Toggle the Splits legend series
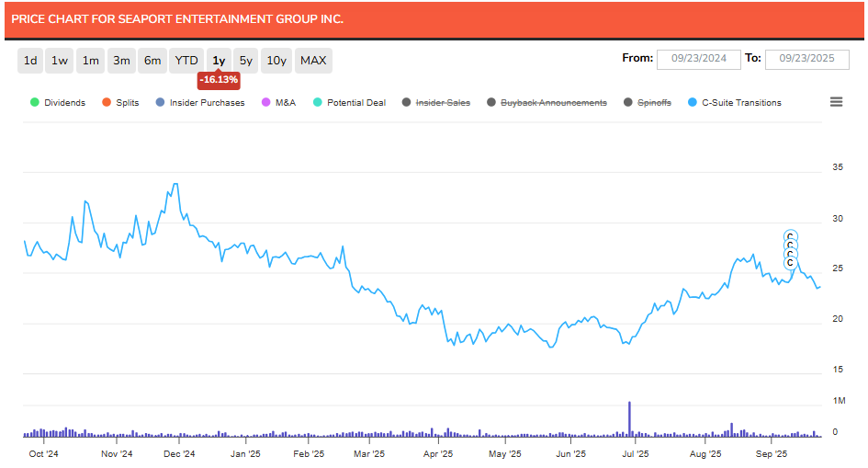 120,102
